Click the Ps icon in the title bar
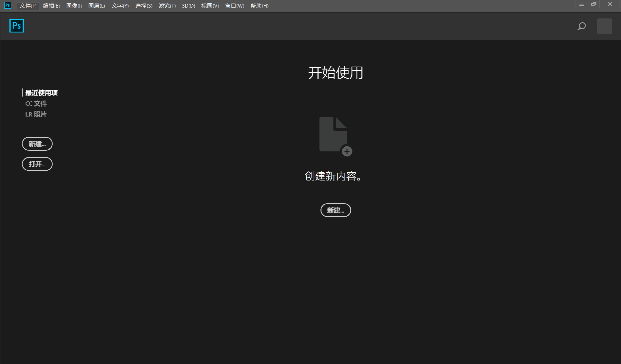 7,5
